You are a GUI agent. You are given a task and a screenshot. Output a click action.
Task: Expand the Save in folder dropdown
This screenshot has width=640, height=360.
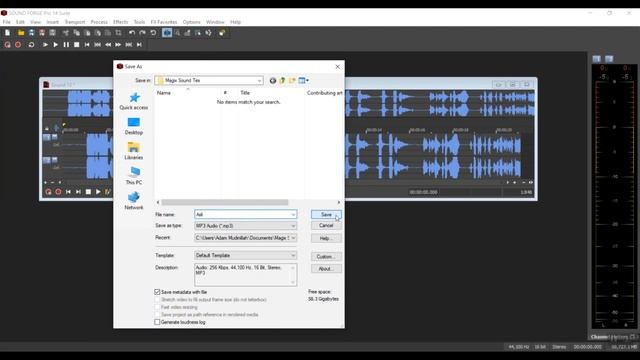[x=259, y=80]
